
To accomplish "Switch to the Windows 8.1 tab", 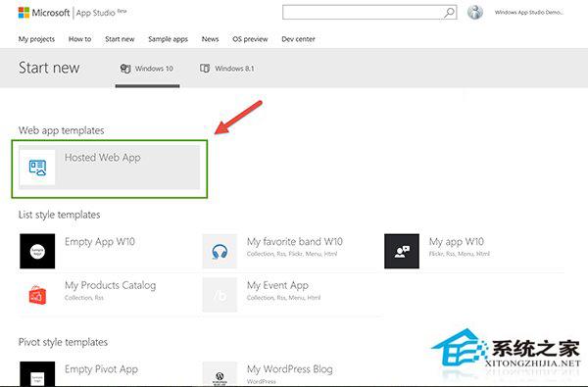I will pyautogui.click(x=227, y=69).
